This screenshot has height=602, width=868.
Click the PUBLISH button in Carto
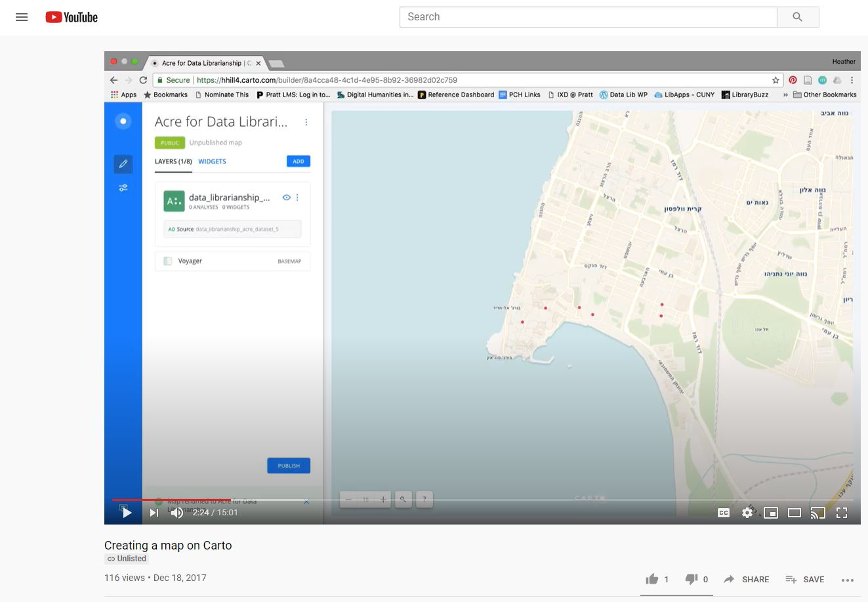point(288,465)
